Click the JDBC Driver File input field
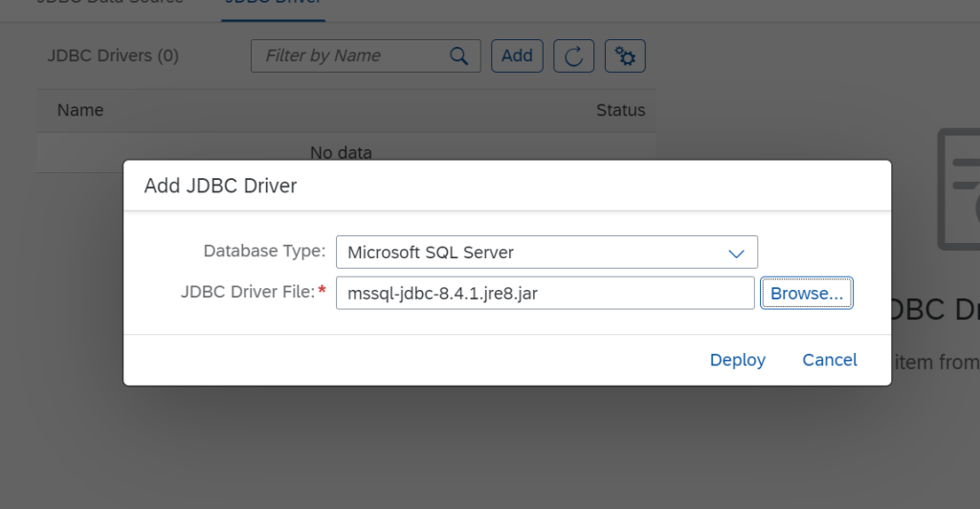Image resolution: width=980 pixels, height=509 pixels. (x=545, y=294)
